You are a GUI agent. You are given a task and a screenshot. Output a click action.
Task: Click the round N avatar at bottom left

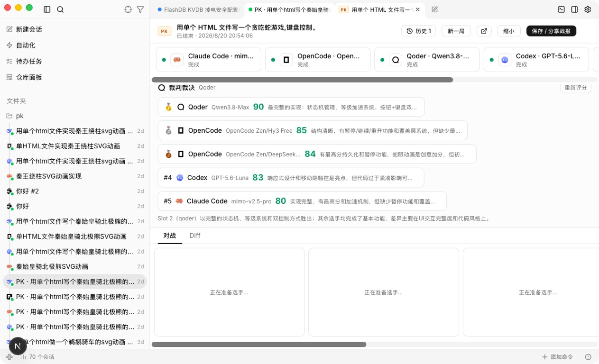18,346
